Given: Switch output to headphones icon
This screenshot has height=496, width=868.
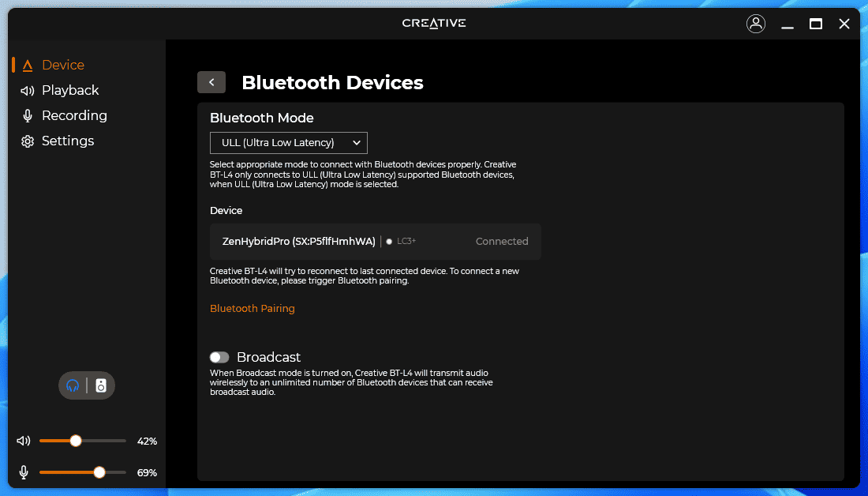Looking at the screenshot, I should 73,385.
